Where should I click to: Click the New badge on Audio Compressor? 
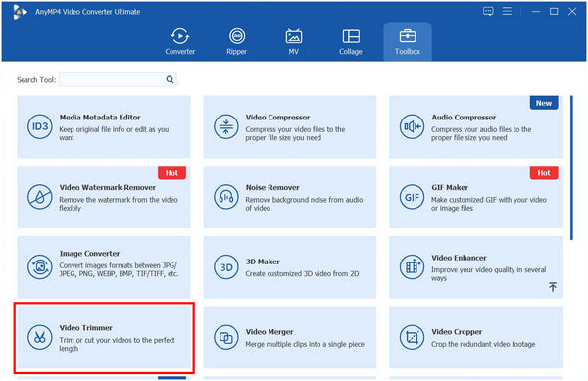point(544,103)
